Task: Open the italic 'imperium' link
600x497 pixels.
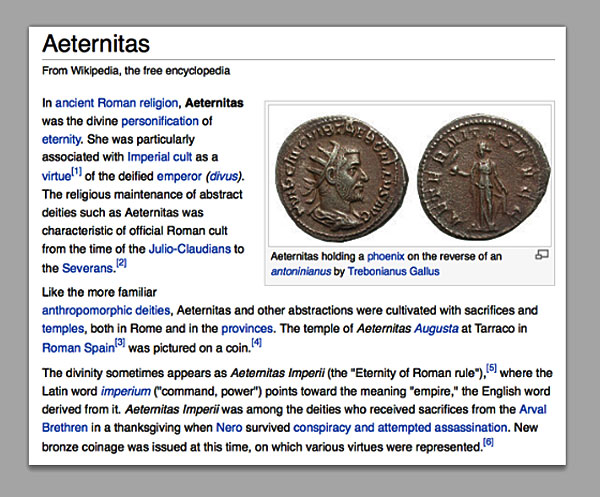Action: [x=126, y=391]
